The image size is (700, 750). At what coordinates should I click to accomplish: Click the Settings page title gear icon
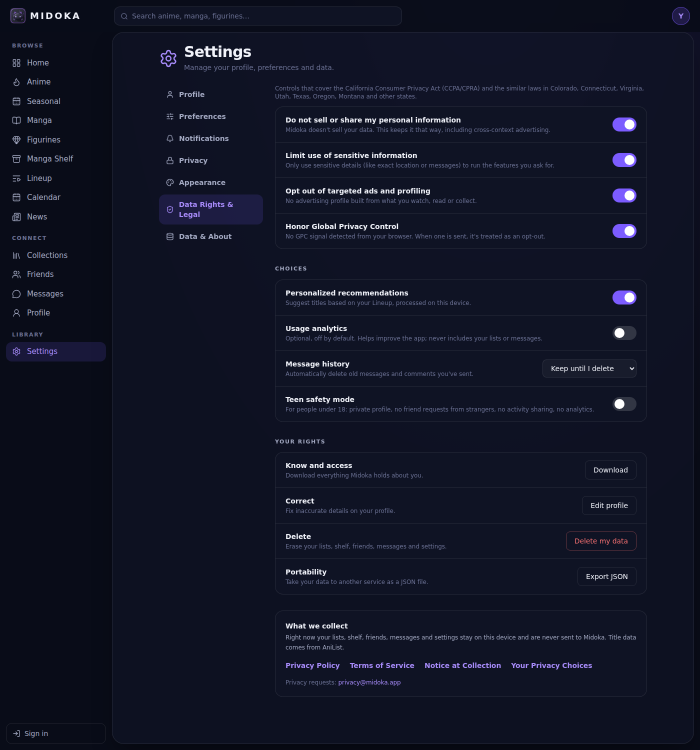click(168, 58)
